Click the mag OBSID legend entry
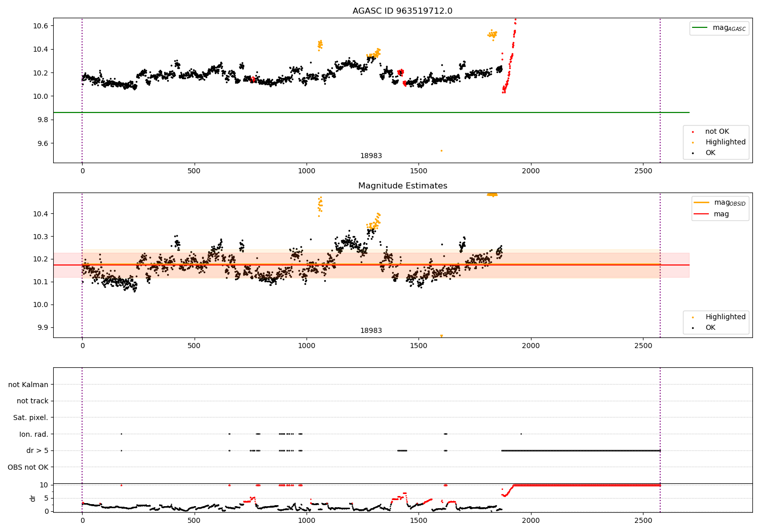The width and height of the screenshot is (760, 532). 719,203
